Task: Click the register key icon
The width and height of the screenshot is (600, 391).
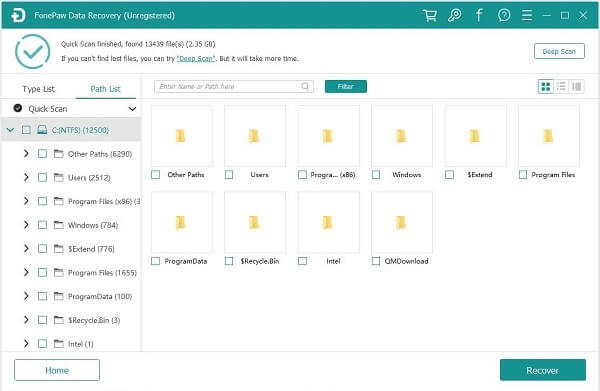Action: (455, 15)
